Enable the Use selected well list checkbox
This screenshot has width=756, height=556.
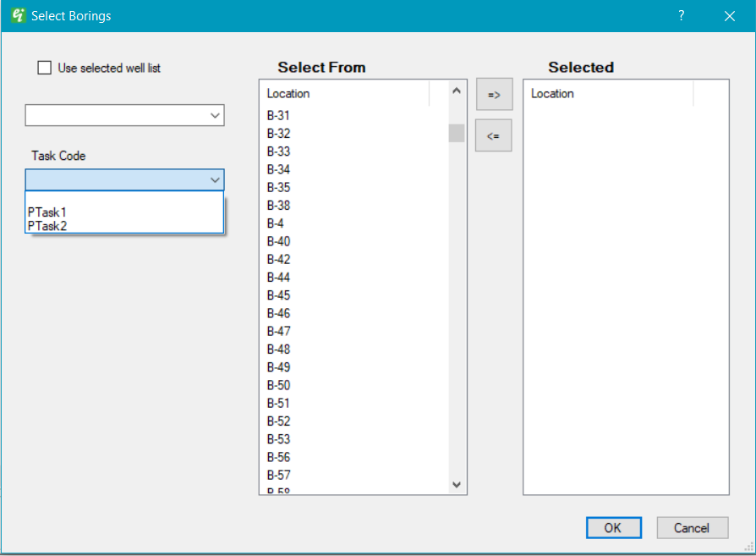click(45, 68)
